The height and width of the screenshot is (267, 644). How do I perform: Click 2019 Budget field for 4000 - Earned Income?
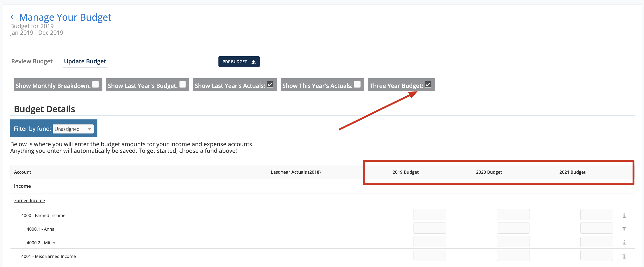(x=429, y=215)
